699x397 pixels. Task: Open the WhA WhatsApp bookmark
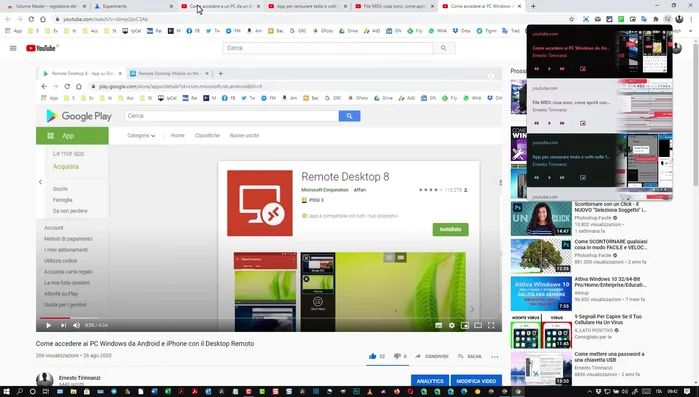coord(437,31)
